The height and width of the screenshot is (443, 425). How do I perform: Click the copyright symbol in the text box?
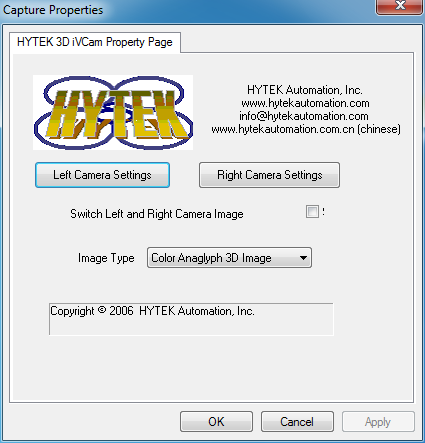pos(102,310)
